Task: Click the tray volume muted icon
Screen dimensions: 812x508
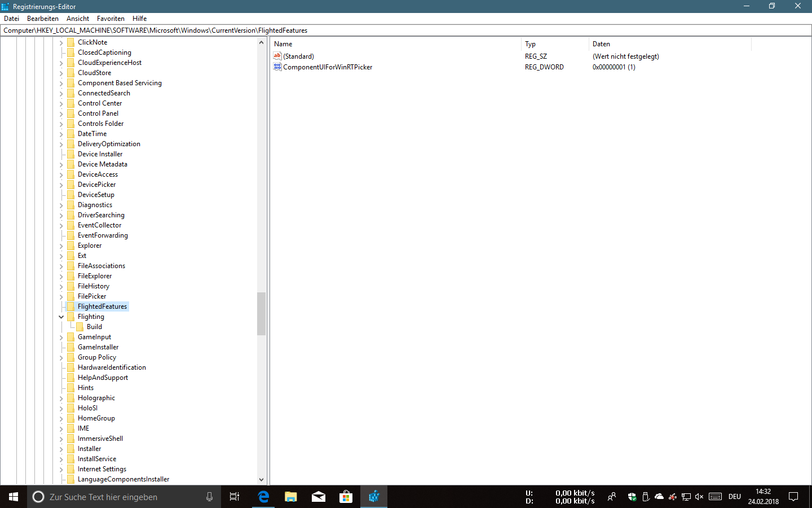Action: pos(699,497)
